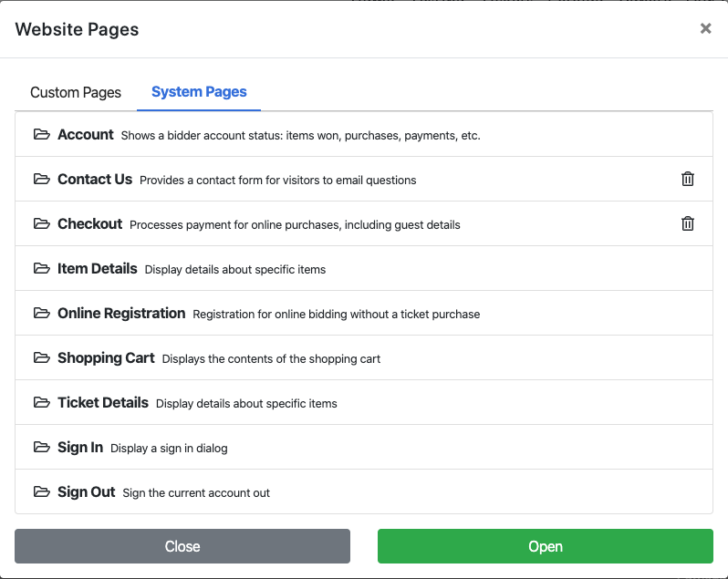Viewport: 728px width, 579px height.
Task: Dismiss the Website Pages dialog with X
Action: click(x=705, y=29)
